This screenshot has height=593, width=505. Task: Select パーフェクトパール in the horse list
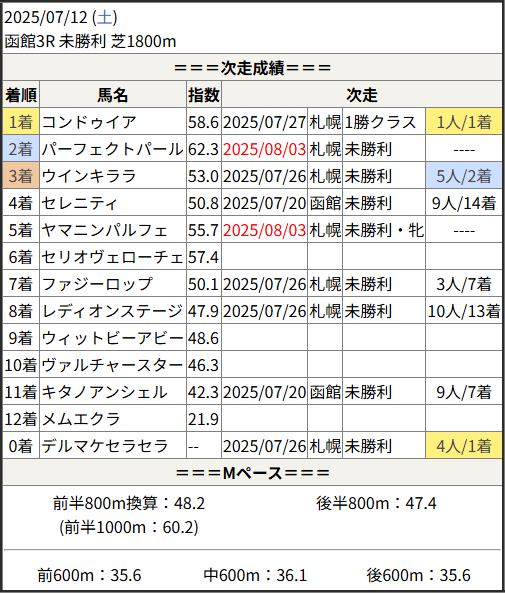[x=112, y=149]
